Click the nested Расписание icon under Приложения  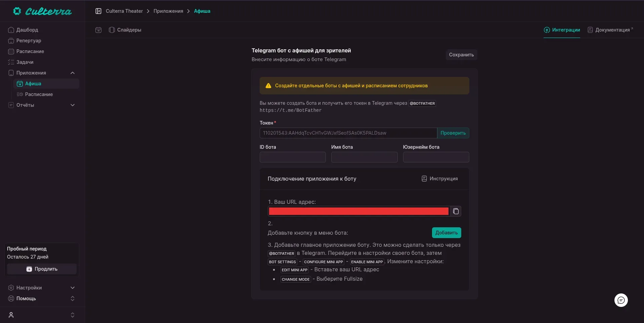pos(20,94)
